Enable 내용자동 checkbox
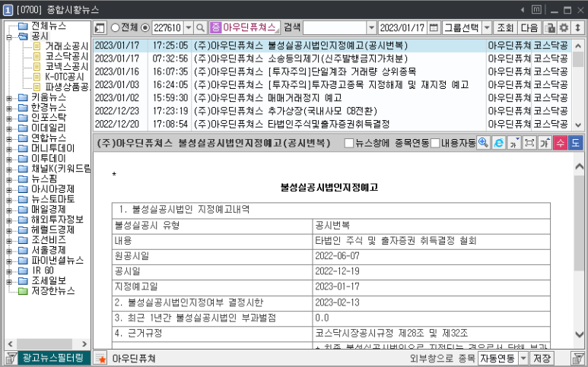This screenshot has width=588, height=367. (x=435, y=143)
